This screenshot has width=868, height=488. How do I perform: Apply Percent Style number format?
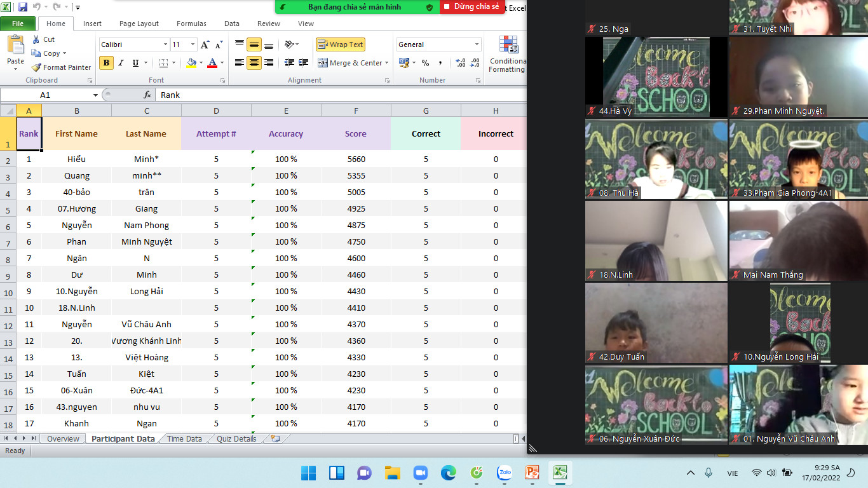point(425,63)
